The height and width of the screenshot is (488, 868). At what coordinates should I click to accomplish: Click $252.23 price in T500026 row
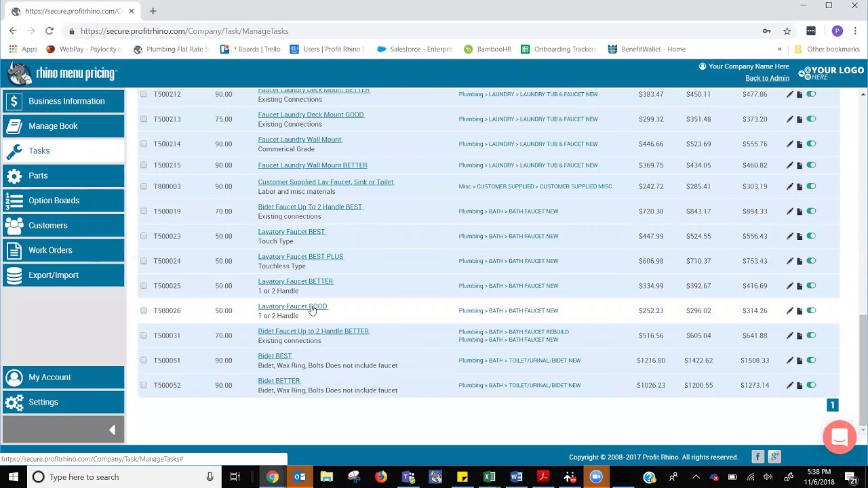click(651, 310)
